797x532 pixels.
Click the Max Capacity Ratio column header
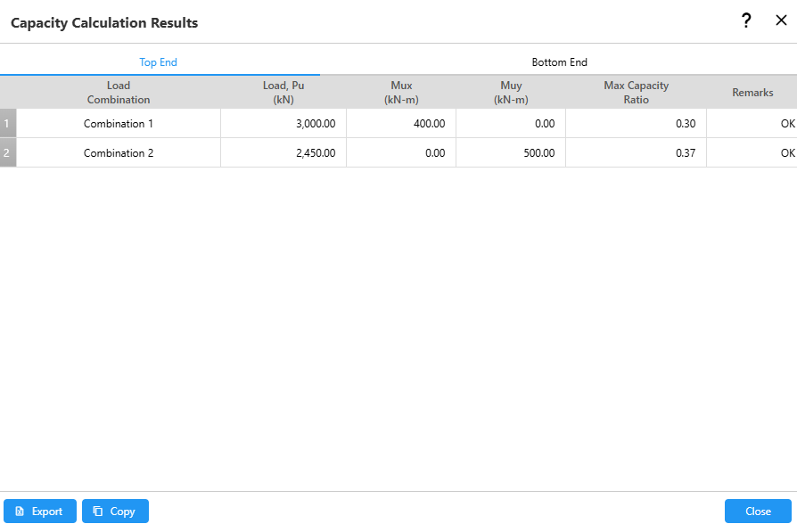click(636, 93)
